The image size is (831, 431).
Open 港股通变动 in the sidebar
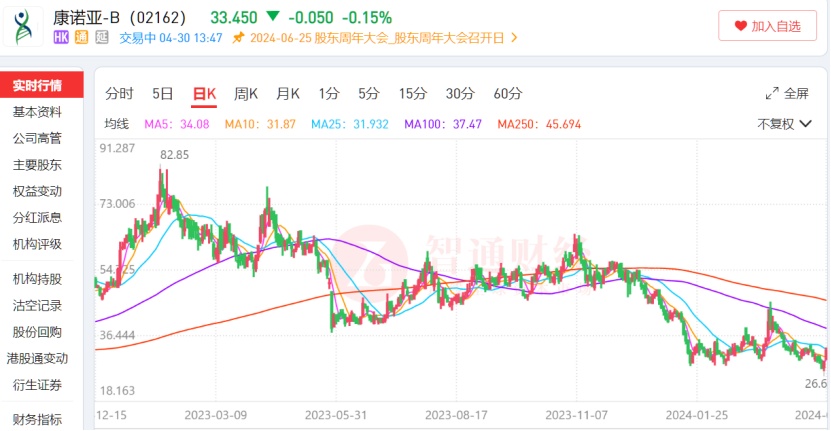pyautogui.click(x=37, y=358)
